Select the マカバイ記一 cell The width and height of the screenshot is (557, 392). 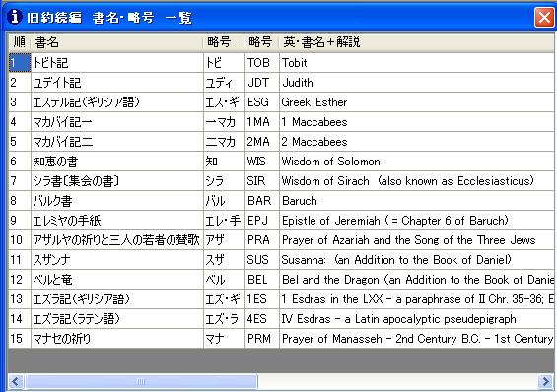(117, 122)
